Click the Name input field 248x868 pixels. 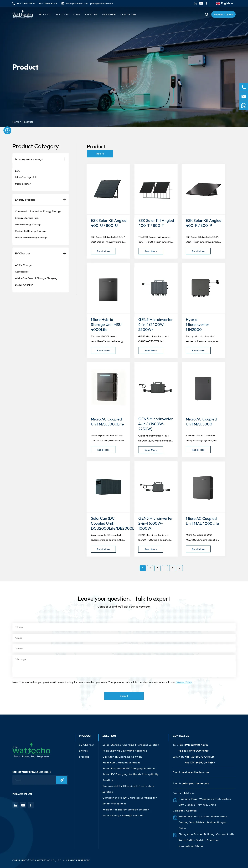(x=124, y=627)
